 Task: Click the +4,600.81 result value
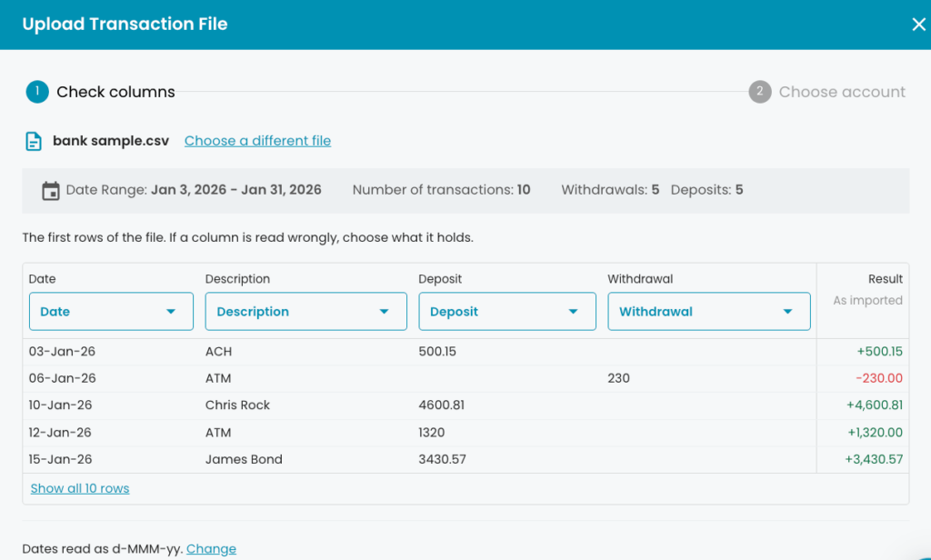pyautogui.click(x=875, y=405)
